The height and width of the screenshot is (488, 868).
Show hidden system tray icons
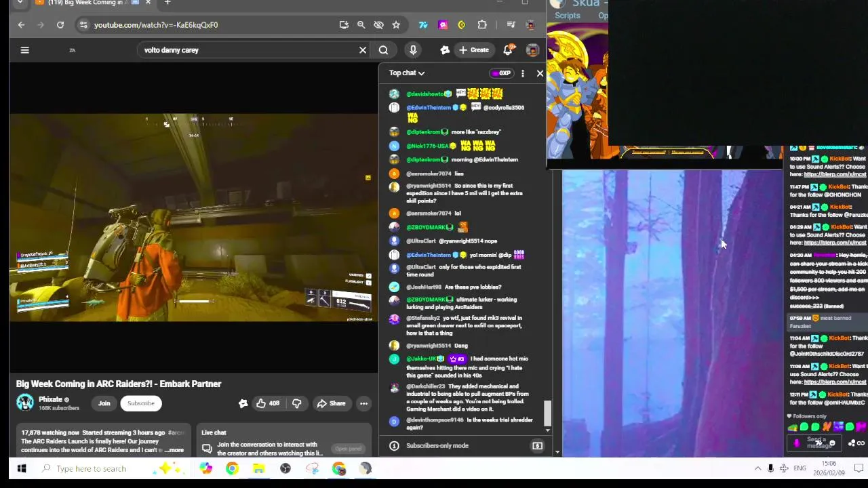pos(757,468)
